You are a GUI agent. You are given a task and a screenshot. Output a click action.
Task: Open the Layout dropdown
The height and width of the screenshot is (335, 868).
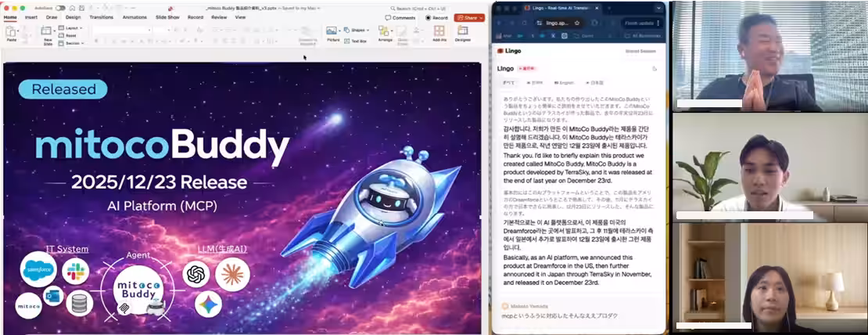(70, 27)
